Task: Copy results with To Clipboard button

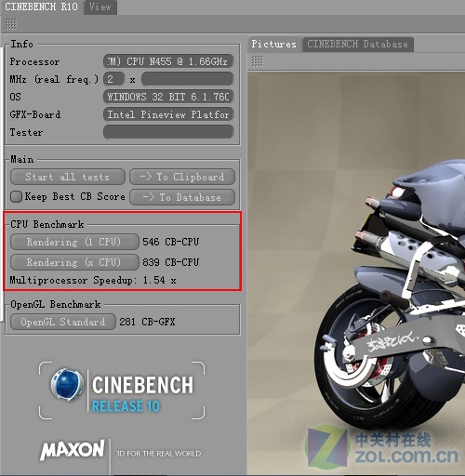Action: (182, 177)
